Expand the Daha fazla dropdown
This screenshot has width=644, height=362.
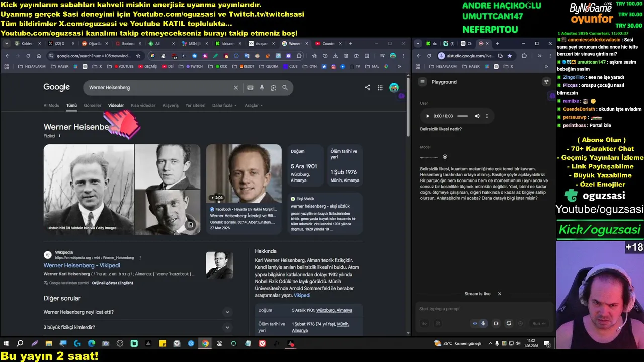(x=224, y=105)
